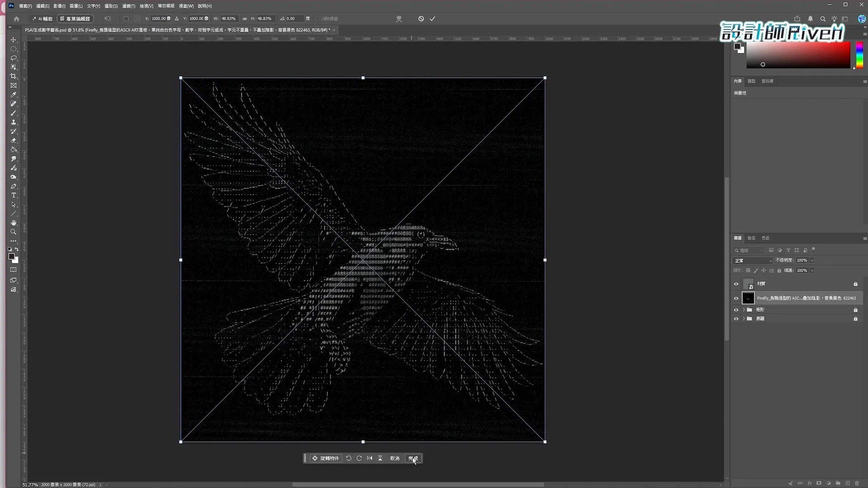Open the fill 填滿 dropdown arrow

point(812,271)
